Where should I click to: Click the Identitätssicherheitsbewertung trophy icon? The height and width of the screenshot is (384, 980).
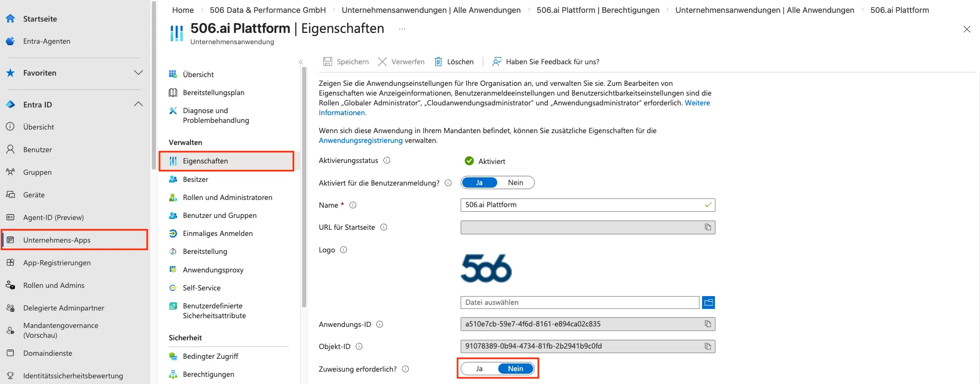[10, 376]
